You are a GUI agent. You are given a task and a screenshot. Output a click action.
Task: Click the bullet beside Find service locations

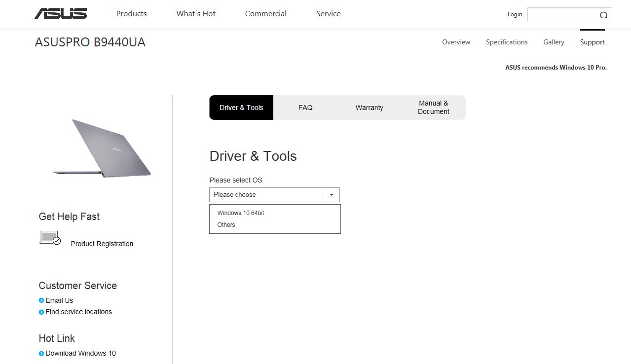(x=41, y=312)
